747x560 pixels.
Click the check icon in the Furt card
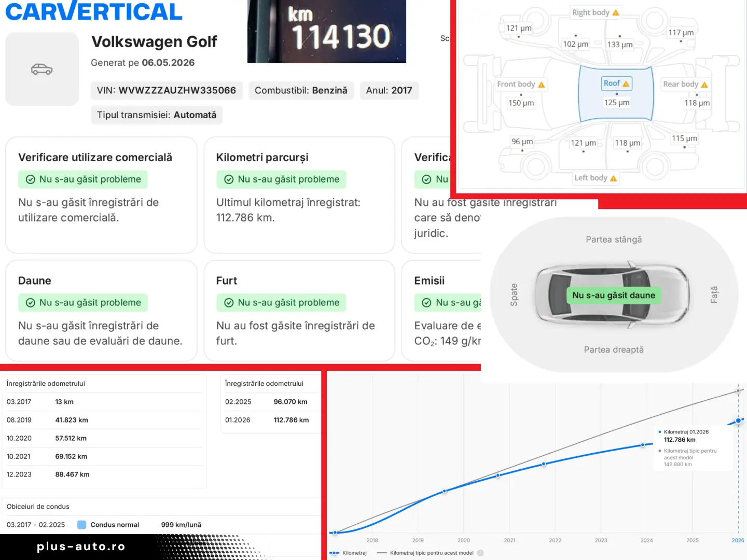(229, 303)
